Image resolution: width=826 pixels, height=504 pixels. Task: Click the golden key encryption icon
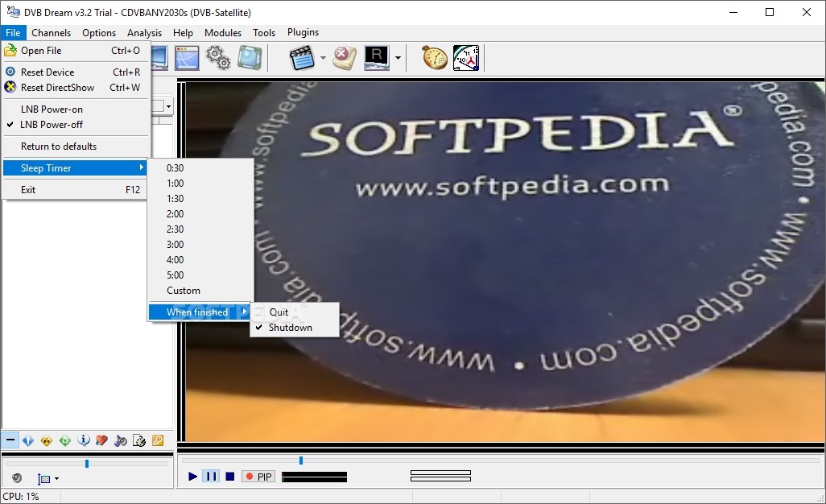(x=158, y=440)
